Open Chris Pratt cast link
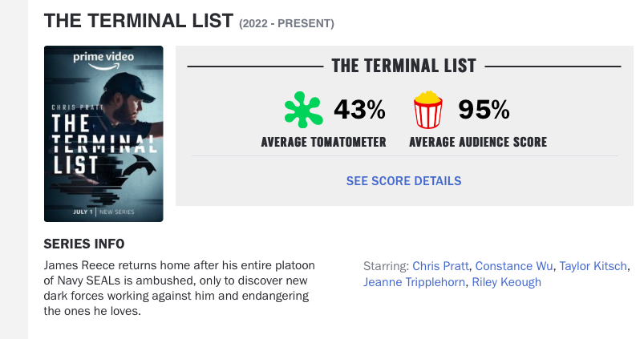 [440, 266]
